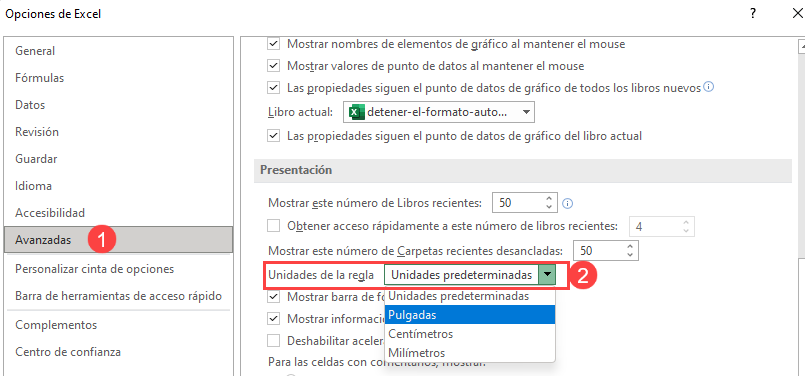Viewport: 805px width, 376px height.
Task: Select the Idioma category
Action: 33,185
